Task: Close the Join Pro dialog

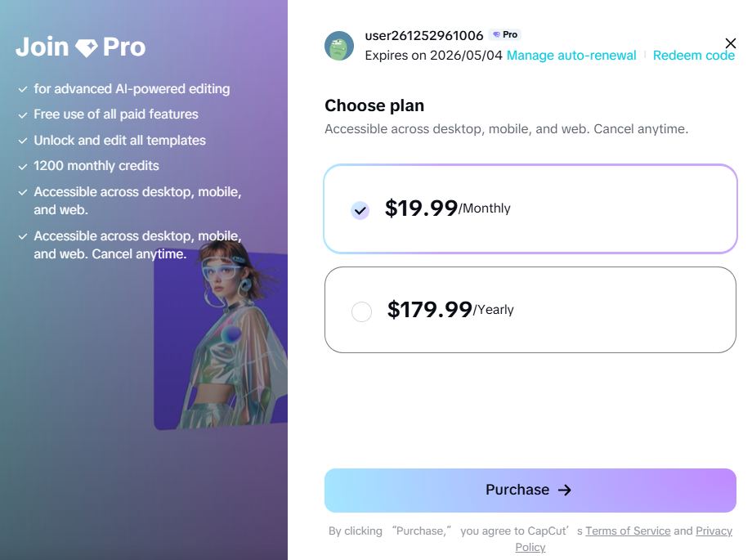Action: 731,43
